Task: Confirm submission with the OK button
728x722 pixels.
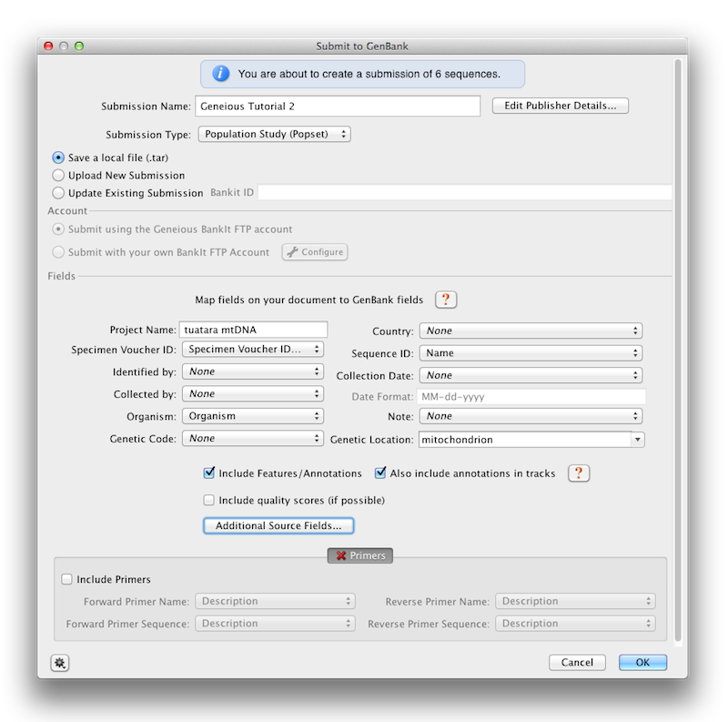Action: coord(642,662)
